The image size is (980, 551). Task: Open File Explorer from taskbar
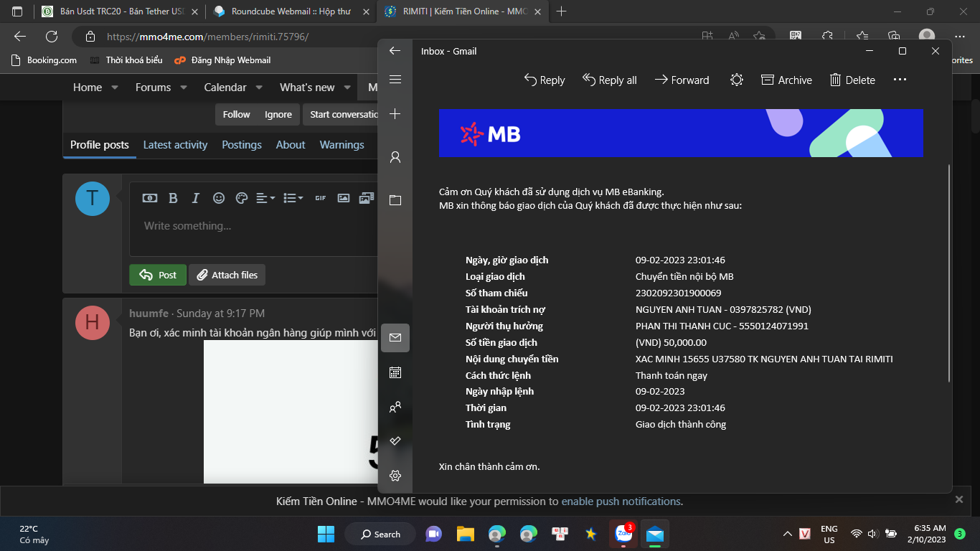[x=466, y=534]
